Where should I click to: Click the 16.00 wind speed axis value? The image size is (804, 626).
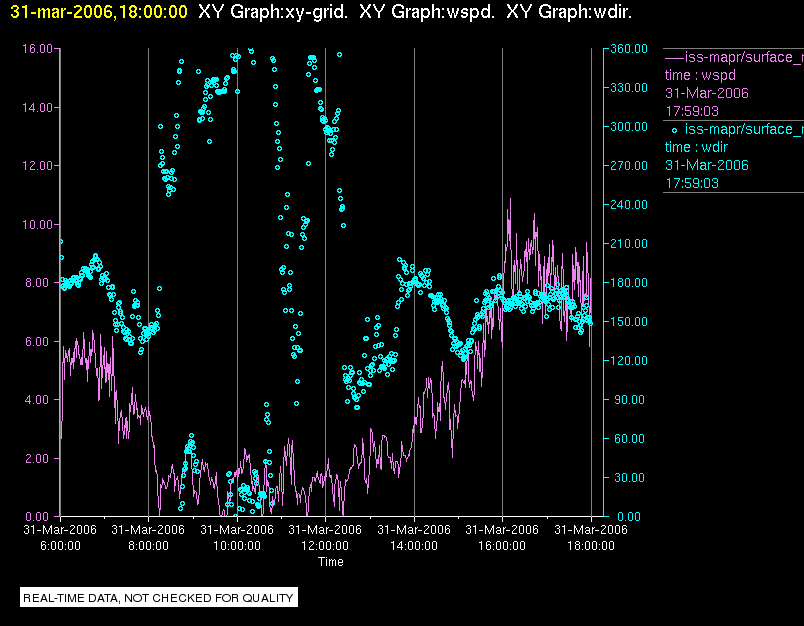(37, 49)
